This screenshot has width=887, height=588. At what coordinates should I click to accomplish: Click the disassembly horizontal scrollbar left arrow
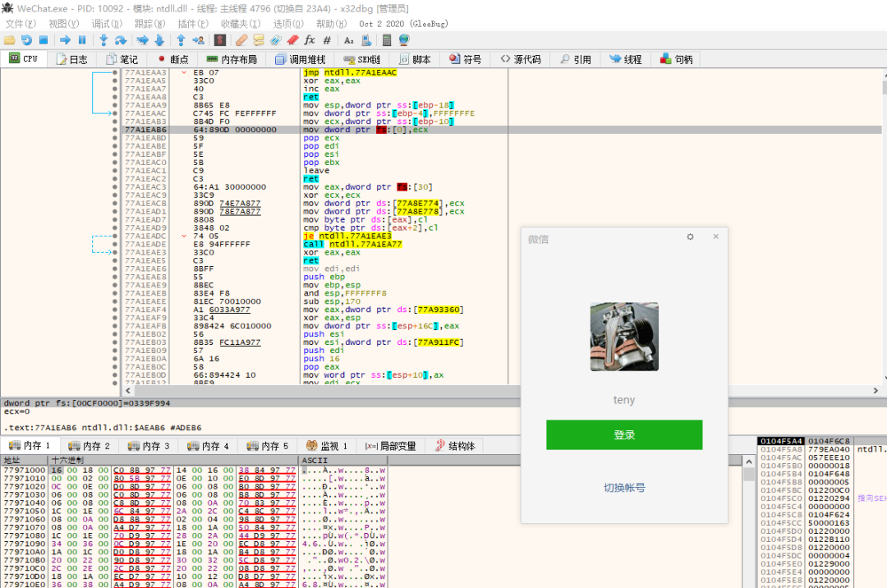[x=128, y=390]
